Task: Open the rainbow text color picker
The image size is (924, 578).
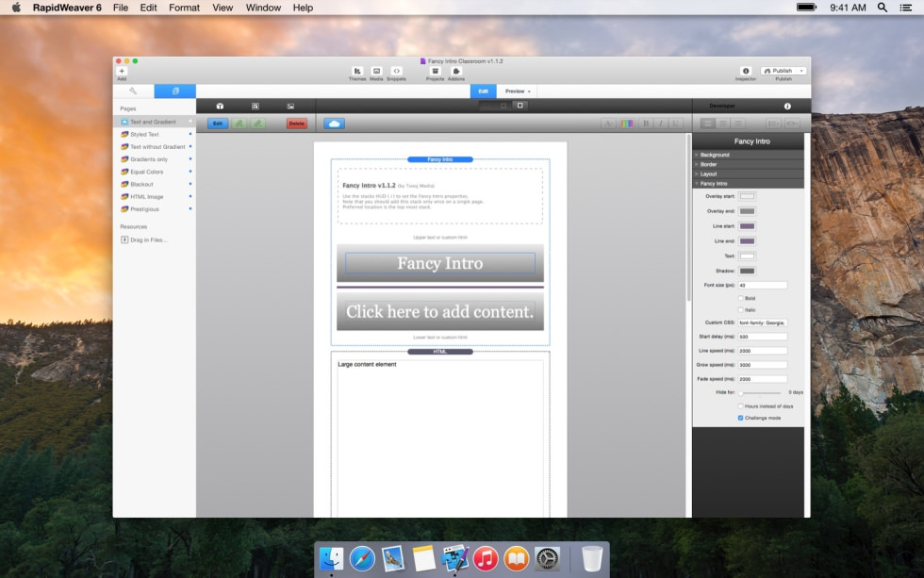Action: coord(627,124)
